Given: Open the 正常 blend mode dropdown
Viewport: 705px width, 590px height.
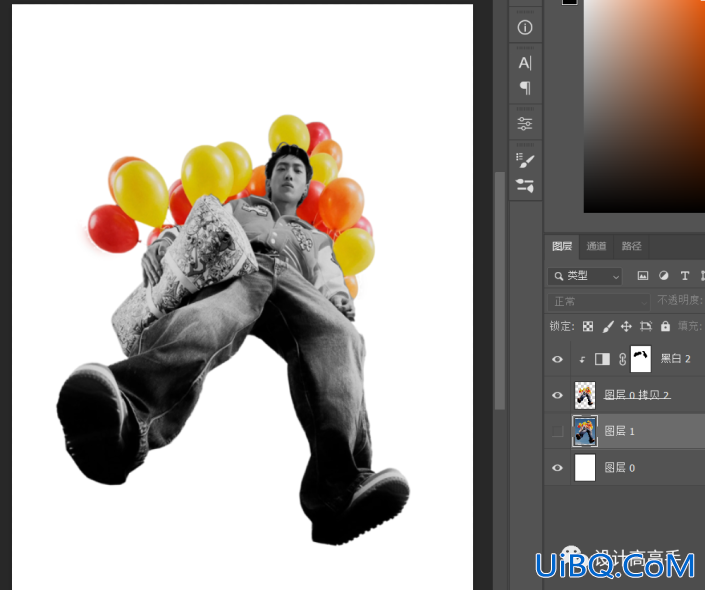Looking at the screenshot, I should click(x=599, y=301).
